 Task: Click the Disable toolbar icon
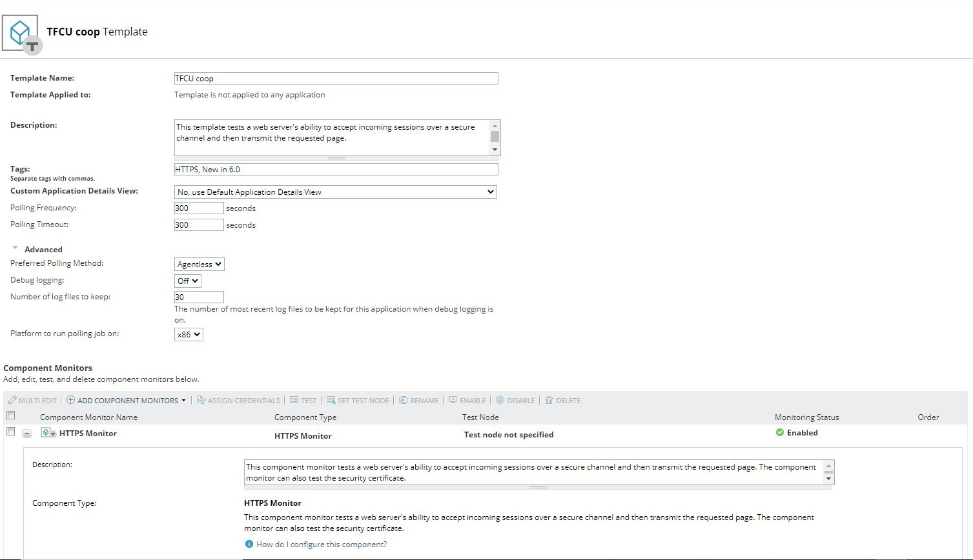(500, 400)
